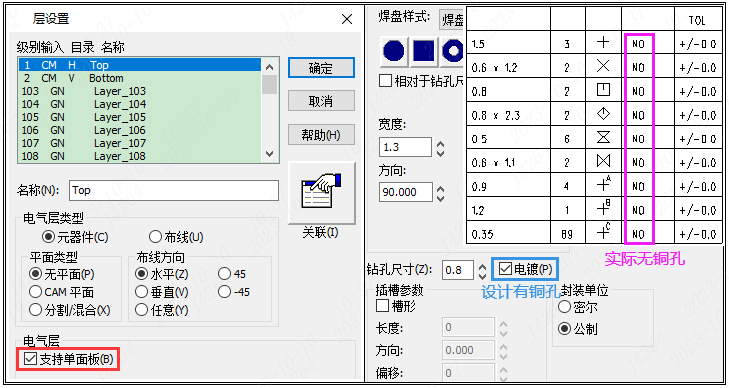
Task: Select the round pad shape icon
Action: [394, 51]
